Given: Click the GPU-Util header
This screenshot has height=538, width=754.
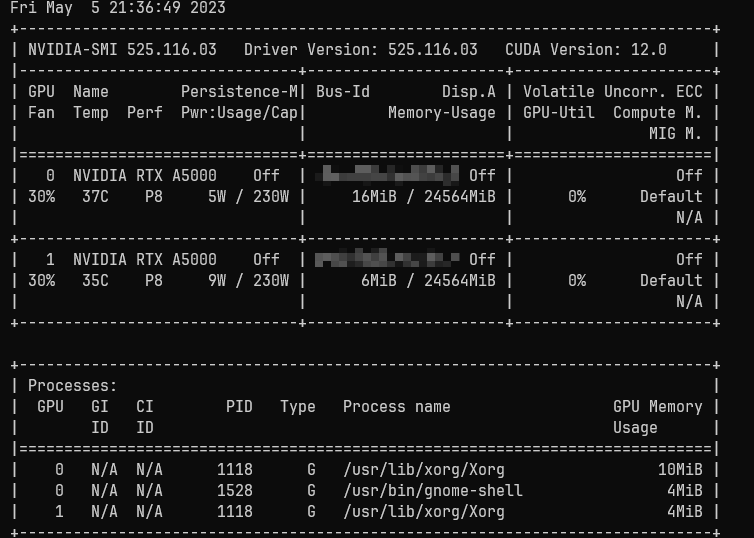Looking at the screenshot, I should point(559,113).
